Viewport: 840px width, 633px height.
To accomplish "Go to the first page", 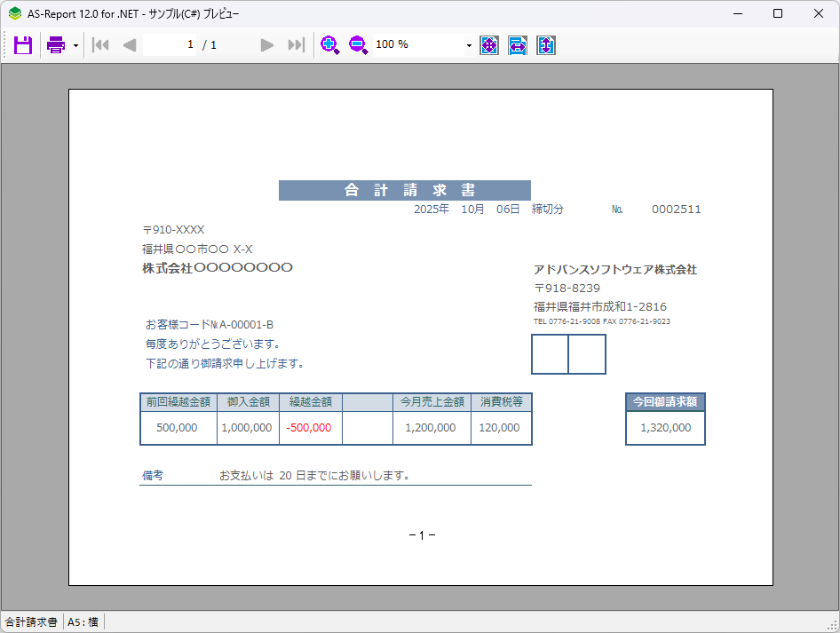I will [x=100, y=44].
